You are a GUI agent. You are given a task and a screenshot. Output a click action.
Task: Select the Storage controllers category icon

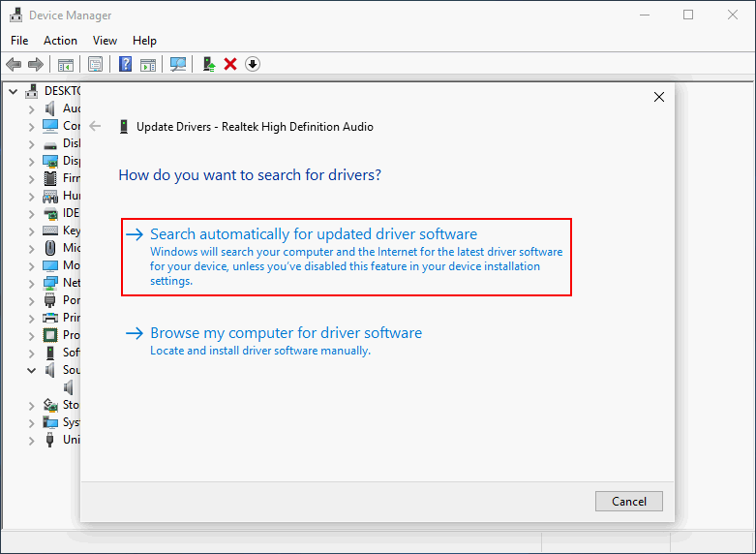[x=50, y=405]
